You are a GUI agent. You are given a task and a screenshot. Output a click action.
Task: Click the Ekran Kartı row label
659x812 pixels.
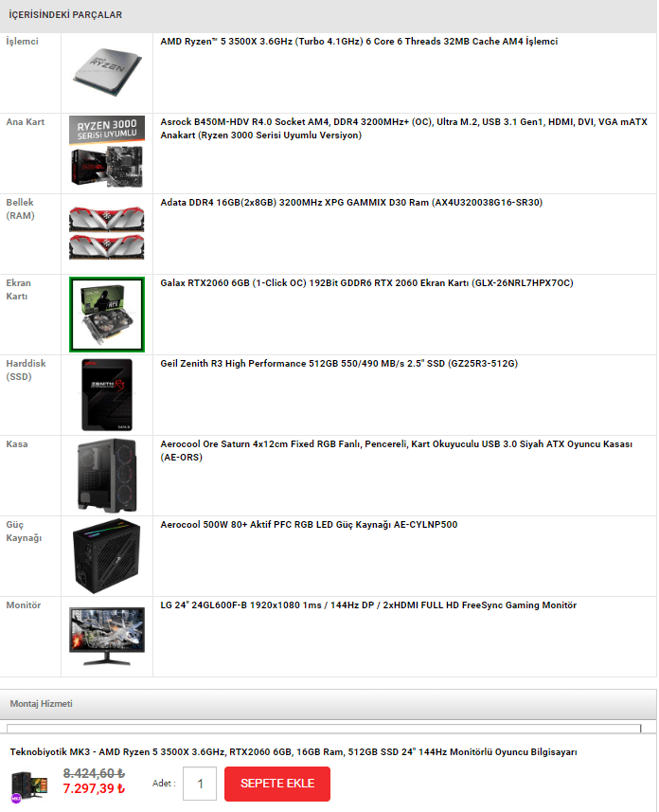click(19, 290)
